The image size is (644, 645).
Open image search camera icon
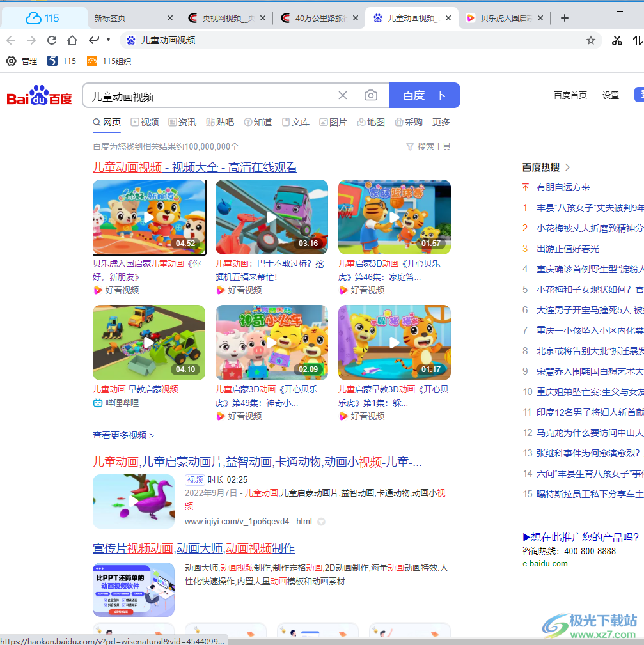371,95
